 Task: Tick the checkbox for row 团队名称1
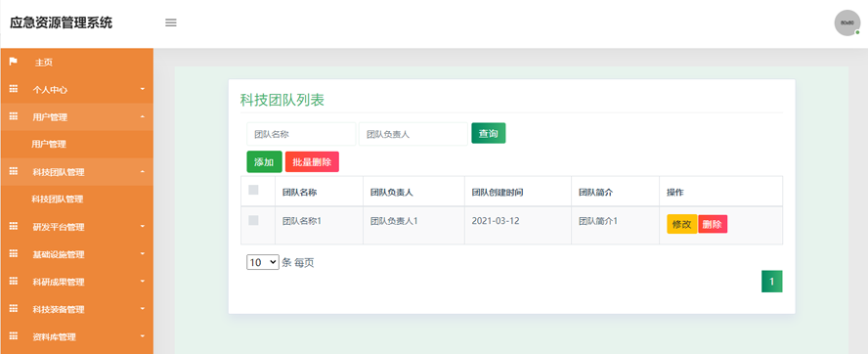click(253, 220)
